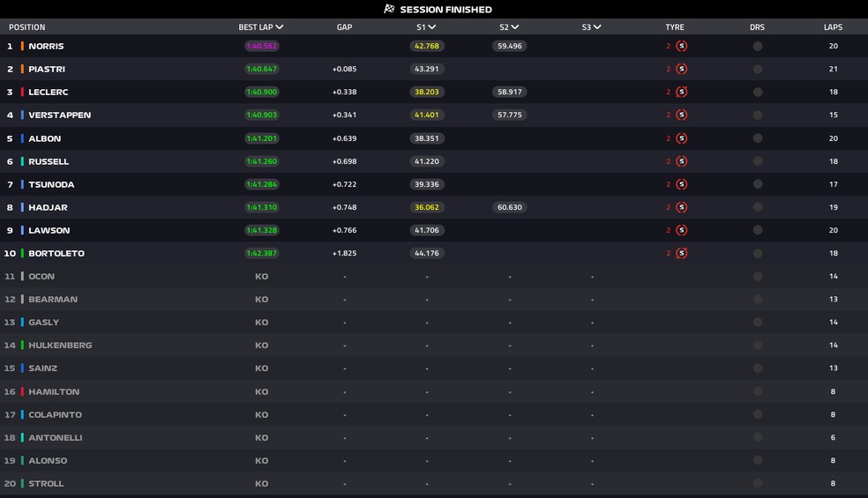Click Albon's DRS indicator dot
The width and height of the screenshot is (868, 498).
point(758,138)
